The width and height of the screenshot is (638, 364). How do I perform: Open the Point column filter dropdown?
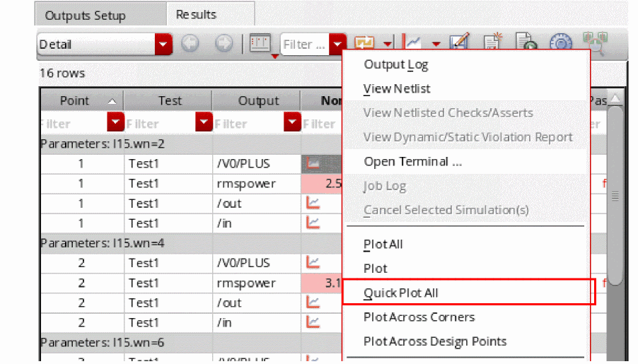(115, 122)
